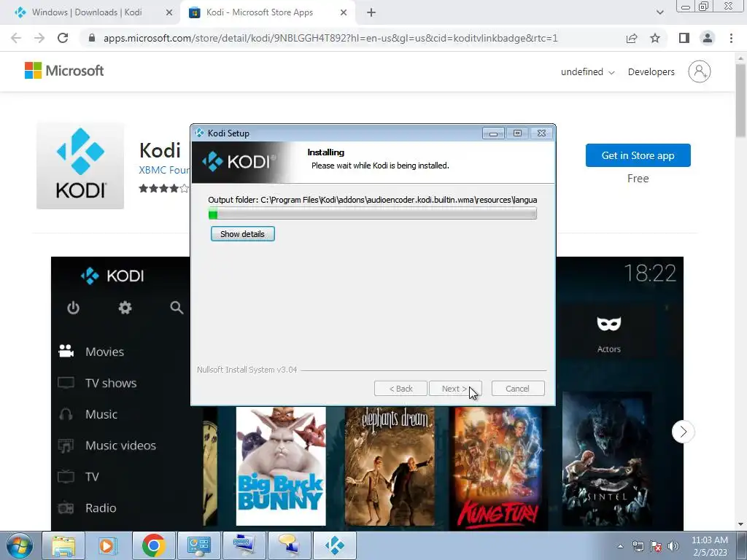Open the tab search chevron in Chrome
This screenshot has height=560, width=747.
pyautogui.click(x=659, y=12)
